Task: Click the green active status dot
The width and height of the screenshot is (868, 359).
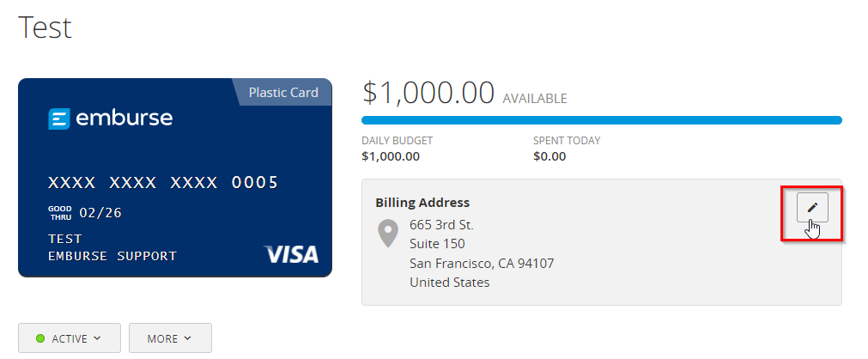Action: pos(40,338)
